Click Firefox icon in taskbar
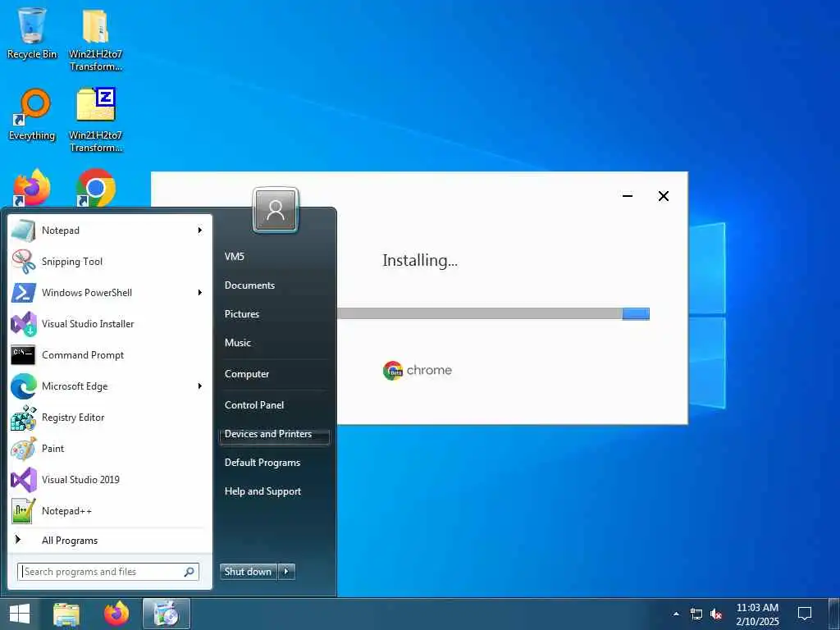This screenshot has width=840, height=630. 116,614
